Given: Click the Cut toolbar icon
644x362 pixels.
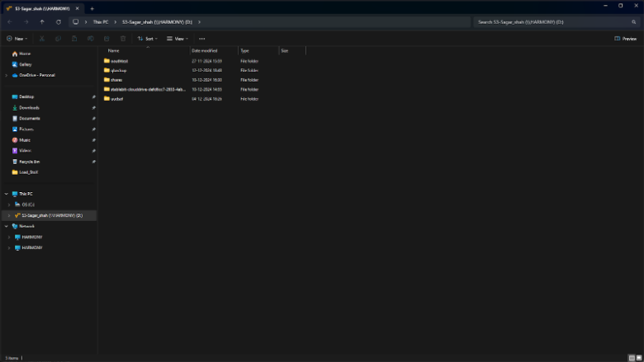Looking at the screenshot, I should [x=42, y=39].
